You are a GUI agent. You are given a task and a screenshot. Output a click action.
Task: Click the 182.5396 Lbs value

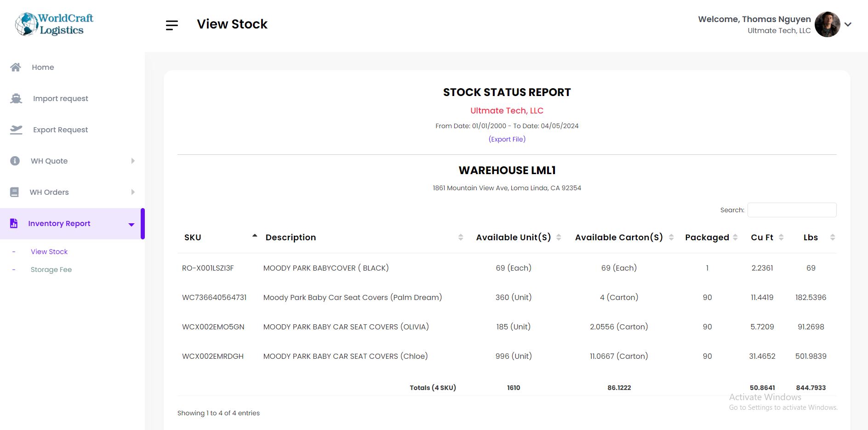[x=811, y=297]
